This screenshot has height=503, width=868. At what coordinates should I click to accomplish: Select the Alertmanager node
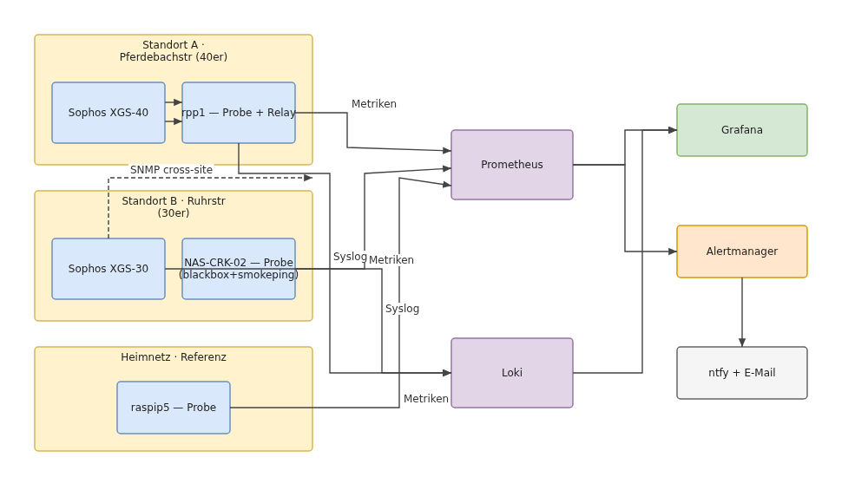point(742,251)
